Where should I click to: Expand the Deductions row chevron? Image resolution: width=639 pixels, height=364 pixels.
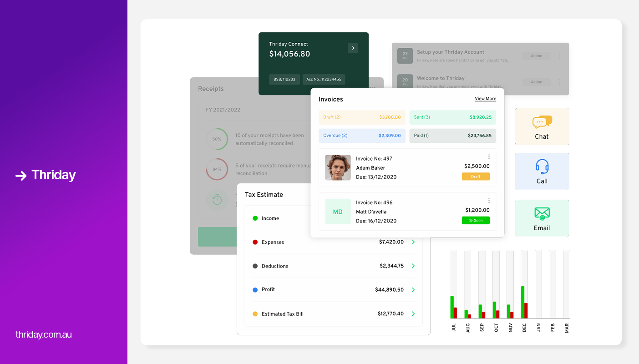413,266
